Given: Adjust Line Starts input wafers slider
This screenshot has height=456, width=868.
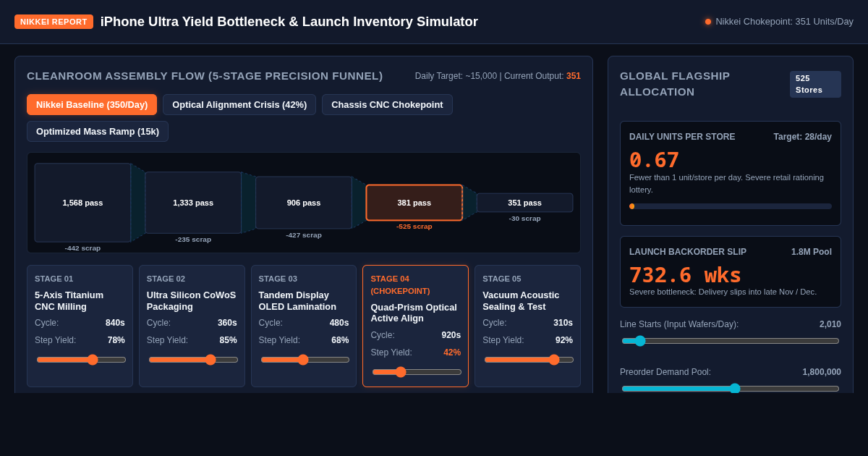Looking at the screenshot, I should tap(731, 341).
